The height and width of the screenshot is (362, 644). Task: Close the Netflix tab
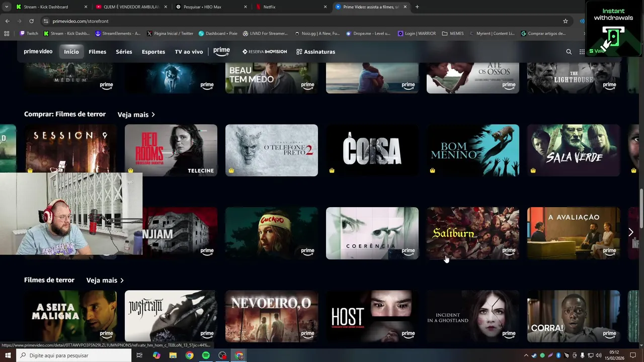(325, 7)
